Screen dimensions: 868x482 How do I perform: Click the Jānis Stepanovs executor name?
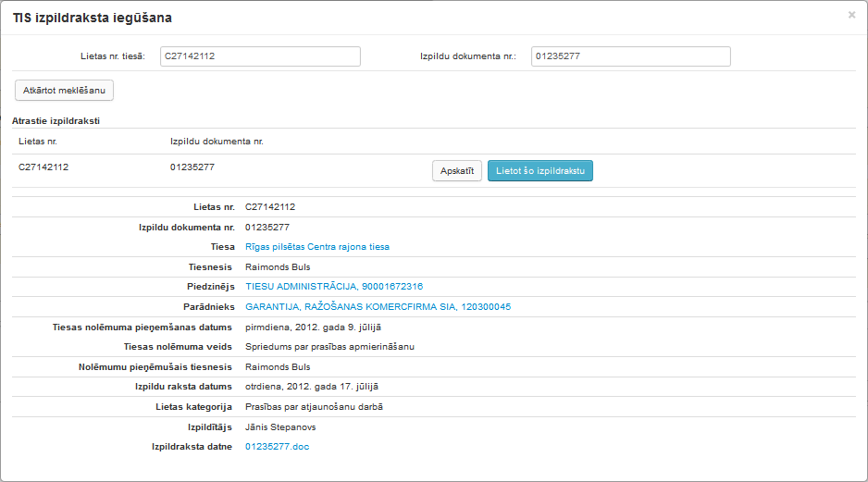(280, 426)
